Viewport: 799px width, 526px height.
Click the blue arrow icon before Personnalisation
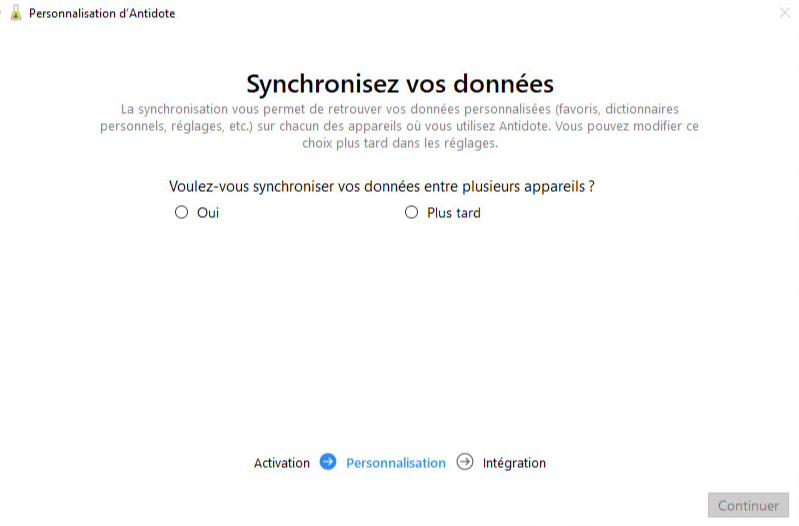click(328, 462)
